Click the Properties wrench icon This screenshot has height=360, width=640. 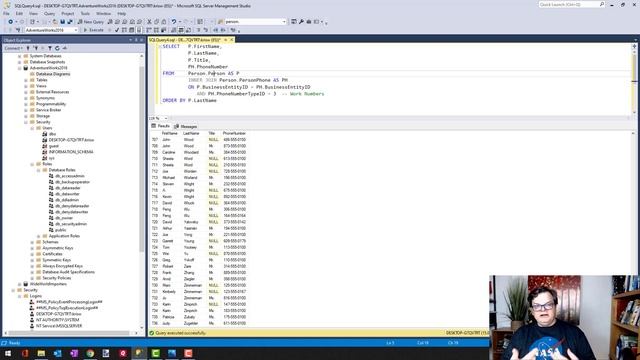301,22
